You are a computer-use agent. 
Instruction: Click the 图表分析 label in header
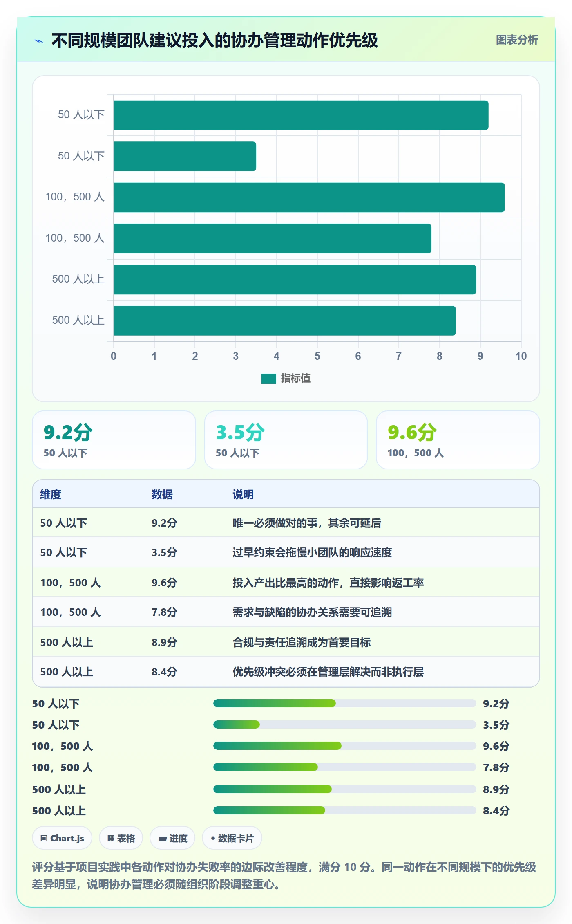tap(517, 40)
